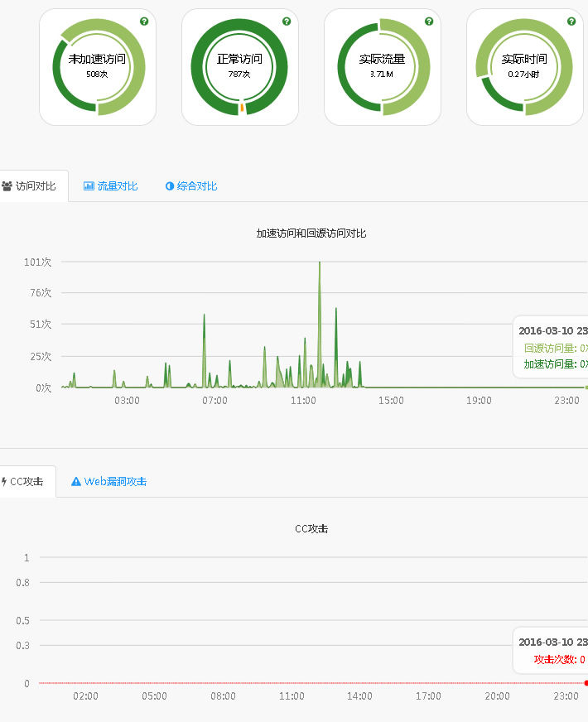Image resolution: width=588 pixels, height=722 pixels.
Task: Click the 05:00 label on CC攻击 chart
Action: (154, 696)
